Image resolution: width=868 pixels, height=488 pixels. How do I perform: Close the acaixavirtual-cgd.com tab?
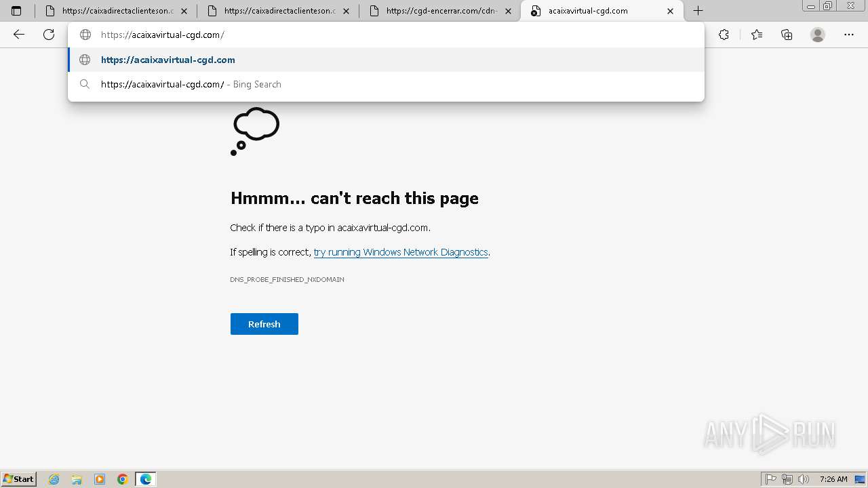coord(671,11)
